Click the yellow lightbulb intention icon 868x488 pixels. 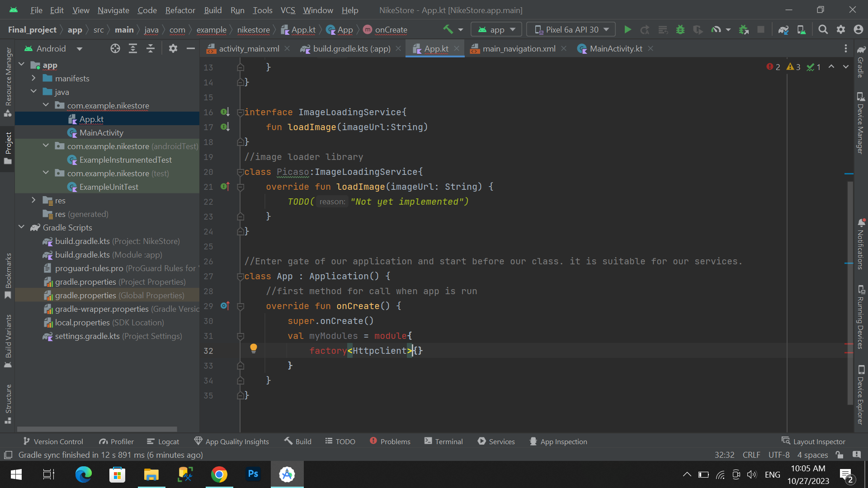click(x=254, y=348)
